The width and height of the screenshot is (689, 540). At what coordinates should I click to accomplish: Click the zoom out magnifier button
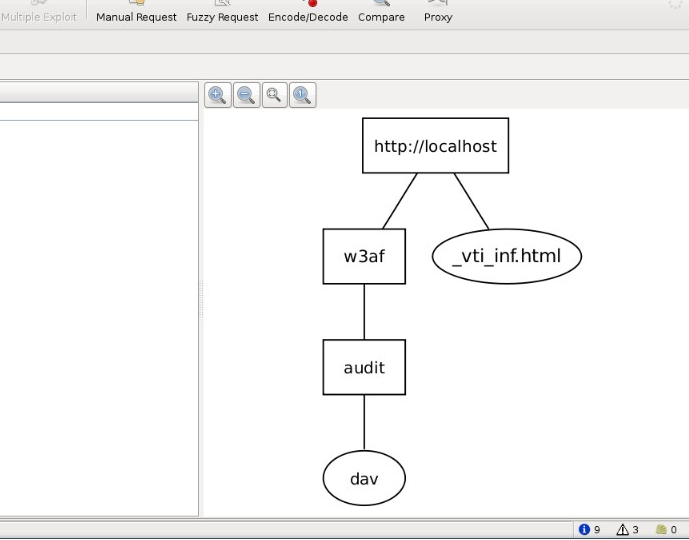(x=246, y=95)
